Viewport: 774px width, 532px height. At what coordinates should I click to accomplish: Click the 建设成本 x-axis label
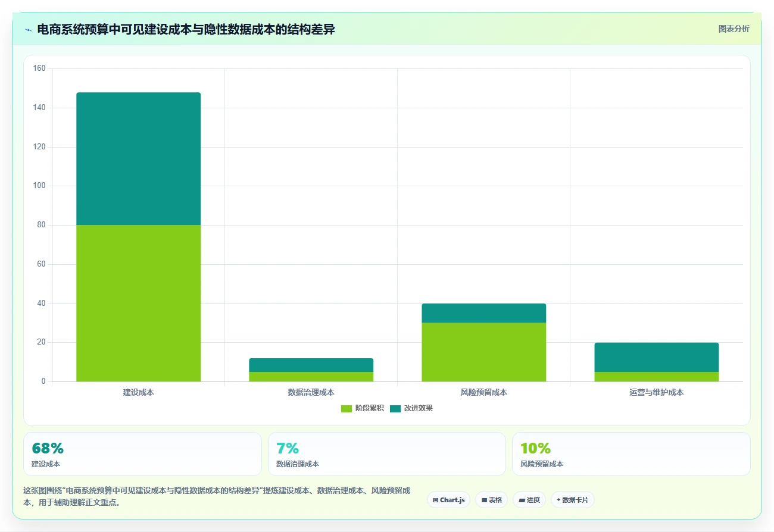[x=138, y=392]
